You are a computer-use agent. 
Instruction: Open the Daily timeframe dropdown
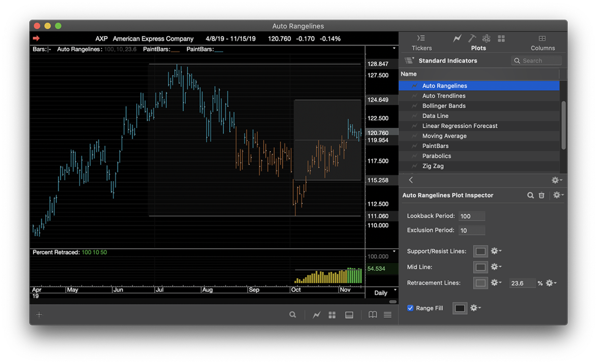[x=381, y=293]
